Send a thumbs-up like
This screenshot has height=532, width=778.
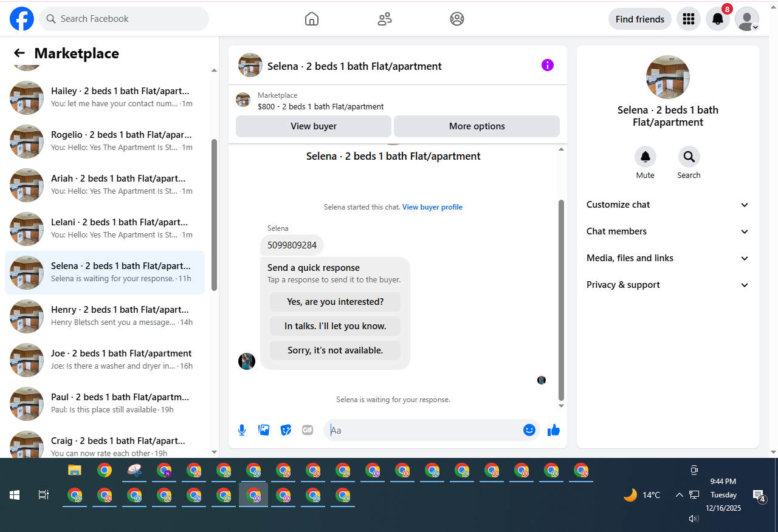(x=554, y=430)
